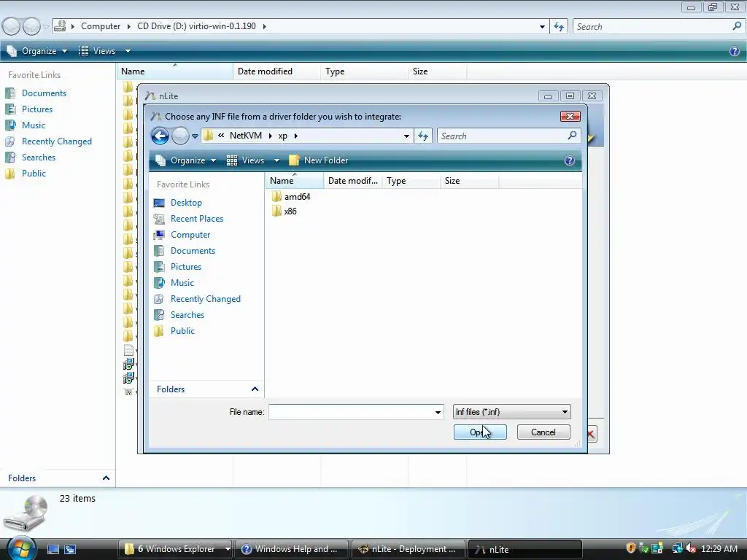Open recent pages dropdown beside dialog nav arrows
This screenshot has height=560, width=747.
coord(195,136)
